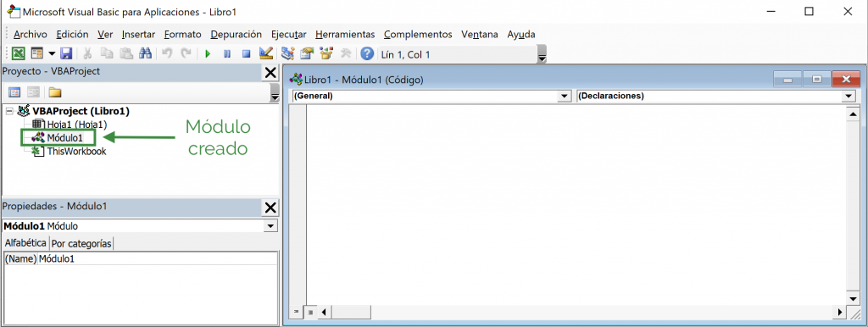This screenshot has height=327, width=868.
Task: Stop execution with the Reset square icon
Action: coord(247,53)
